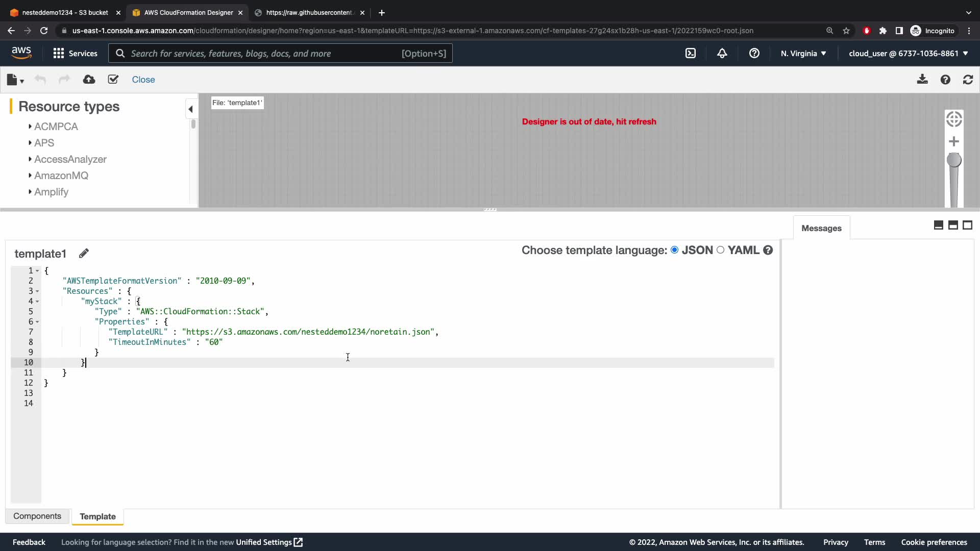Expand the Amplify resource type
Screen dimensions: 980x551
point(51,192)
